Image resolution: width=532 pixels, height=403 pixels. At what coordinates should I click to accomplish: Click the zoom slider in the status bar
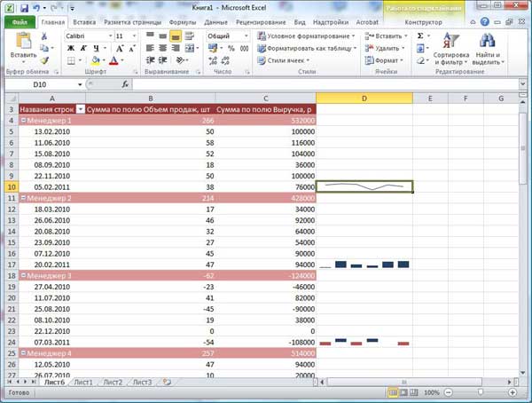(x=481, y=392)
